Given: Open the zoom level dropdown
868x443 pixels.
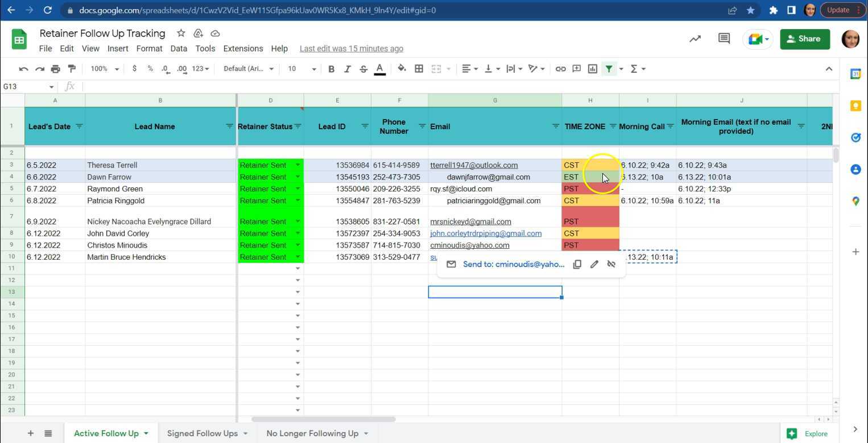Looking at the screenshot, I should click(105, 69).
